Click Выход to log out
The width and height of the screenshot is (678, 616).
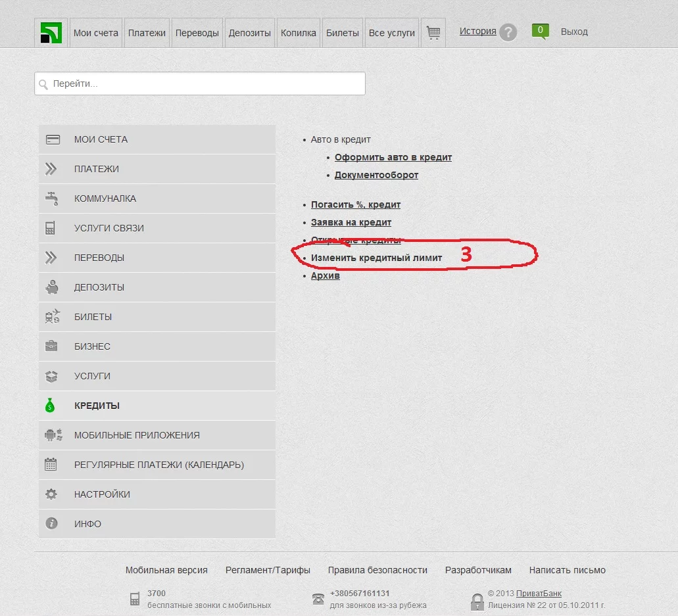(x=574, y=32)
